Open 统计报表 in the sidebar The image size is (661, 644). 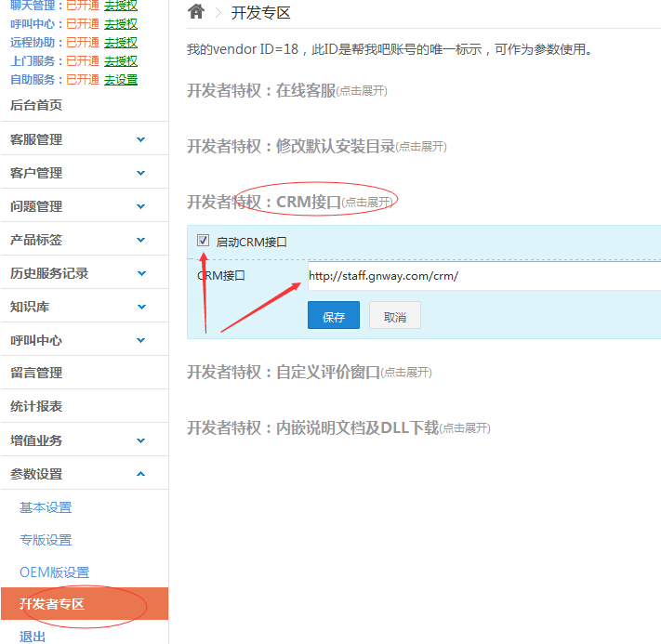(36, 406)
